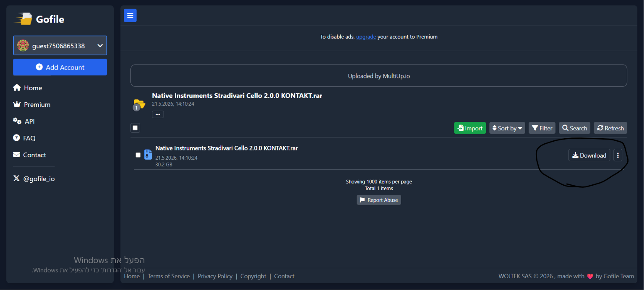Tick the select-all checkbox above file list

135,128
